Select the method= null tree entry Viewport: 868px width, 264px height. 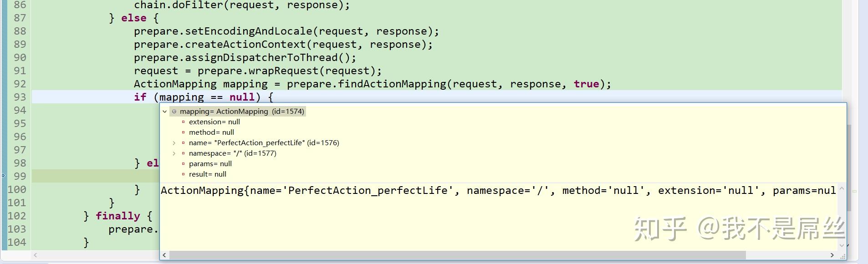pos(211,132)
